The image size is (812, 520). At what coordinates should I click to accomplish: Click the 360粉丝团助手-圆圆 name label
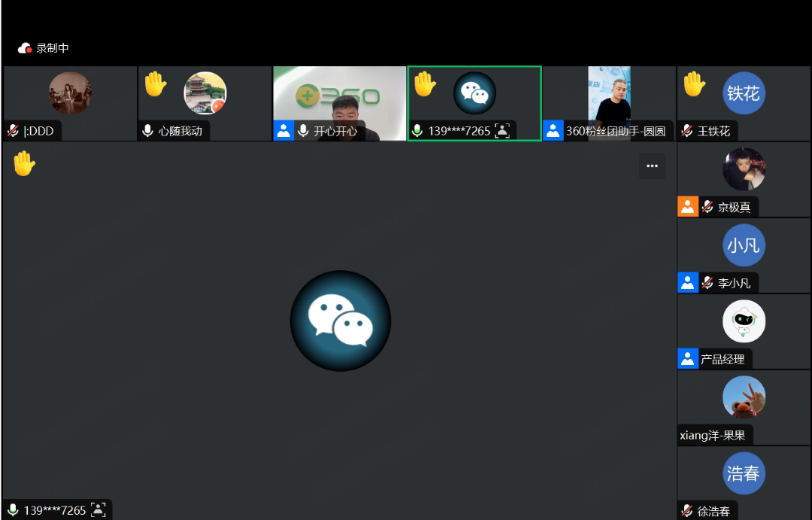[x=616, y=131]
